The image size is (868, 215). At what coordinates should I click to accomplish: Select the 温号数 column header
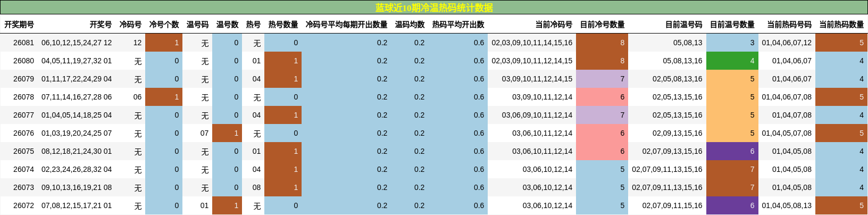(x=227, y=24)
